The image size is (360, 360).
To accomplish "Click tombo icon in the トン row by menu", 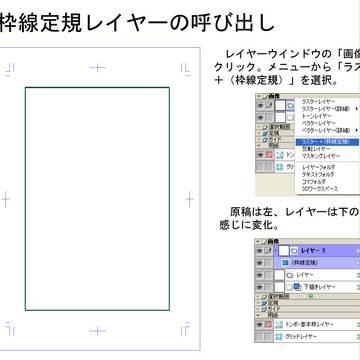I will pos(280,155).
